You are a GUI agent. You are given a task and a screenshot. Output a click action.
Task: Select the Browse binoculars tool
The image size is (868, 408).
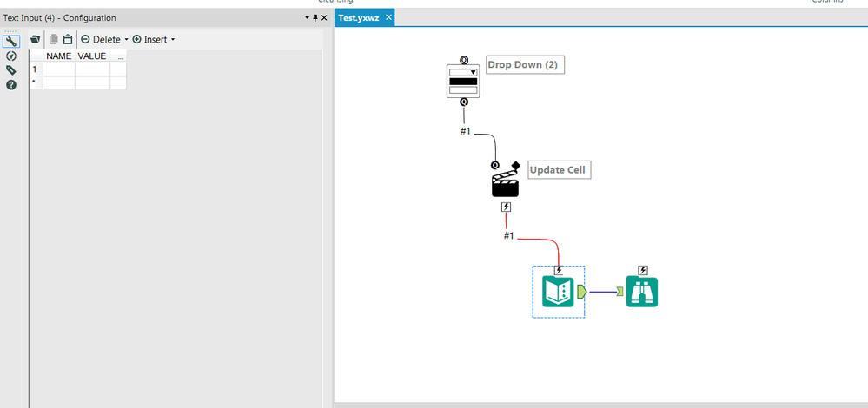click(642, 292)
